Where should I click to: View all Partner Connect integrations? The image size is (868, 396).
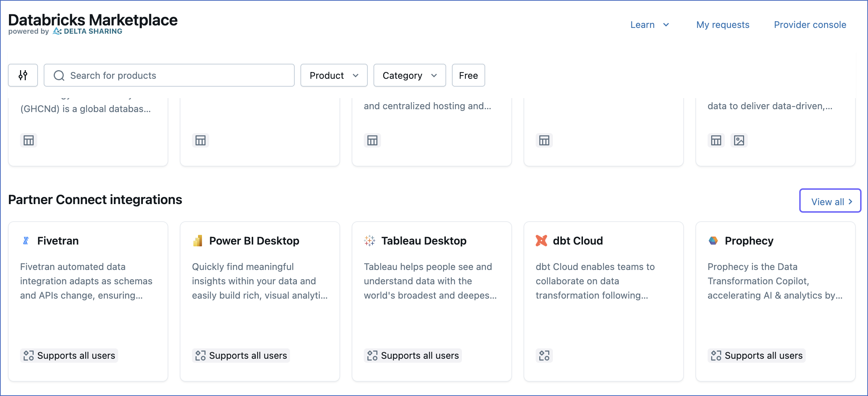point(830,201)
